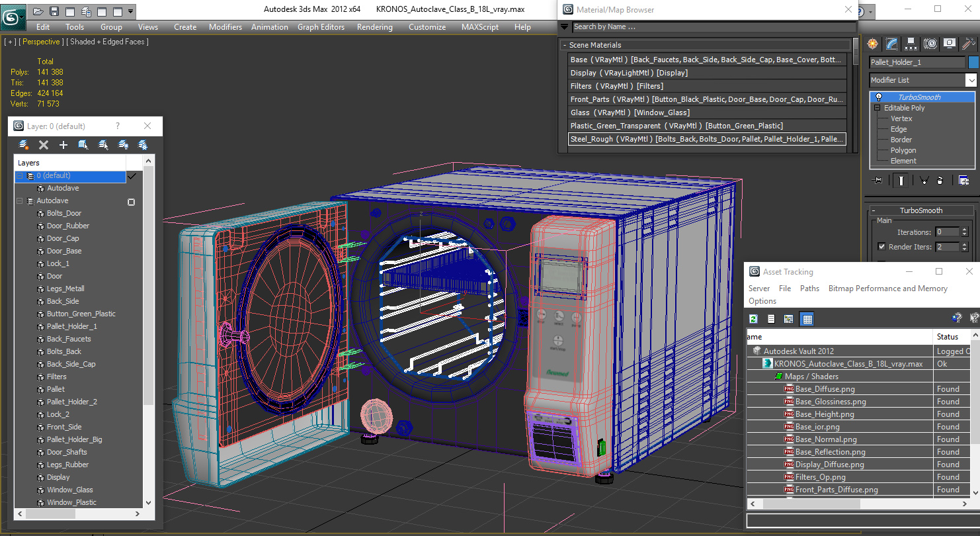Click Table View icon in Asset Tracking toolbar
Image resolution: width=980 pixels, height=536 pixels.
(x=807, y=319)
